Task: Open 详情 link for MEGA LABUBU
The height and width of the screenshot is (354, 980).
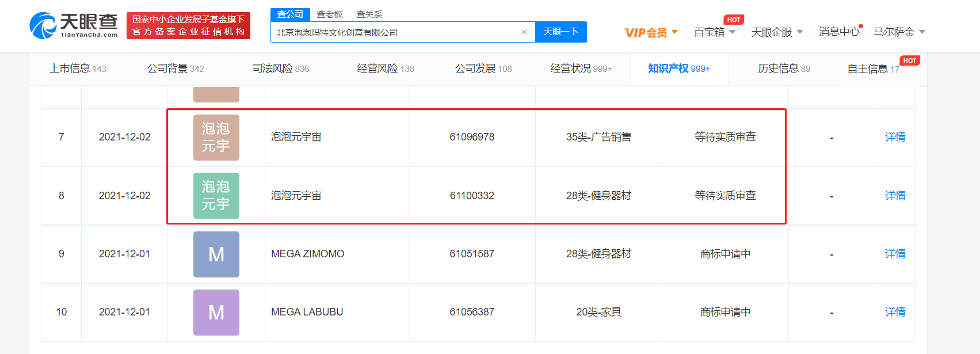Action: (895, 312)
